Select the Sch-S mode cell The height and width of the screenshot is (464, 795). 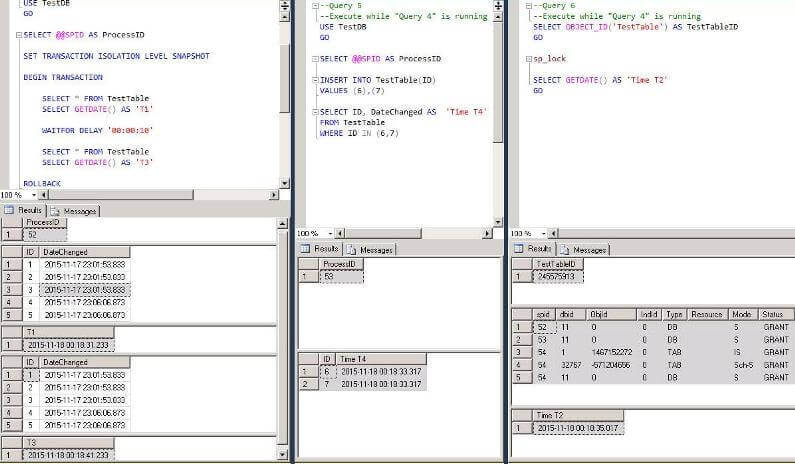coord(743,365)
